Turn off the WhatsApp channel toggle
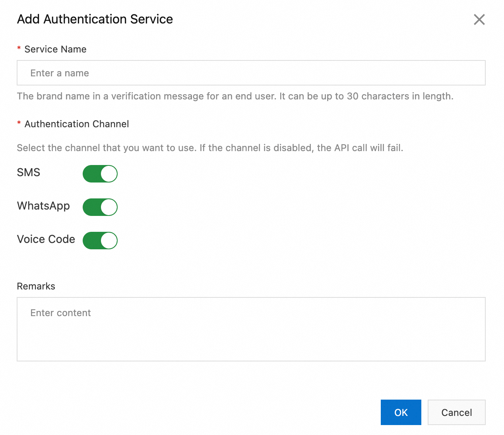The width and height of the screenshot is (504, 435). point(100,207)
